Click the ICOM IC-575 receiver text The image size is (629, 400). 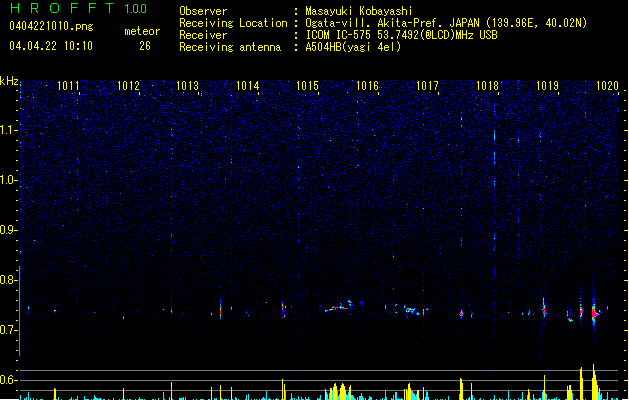[401, 35]
